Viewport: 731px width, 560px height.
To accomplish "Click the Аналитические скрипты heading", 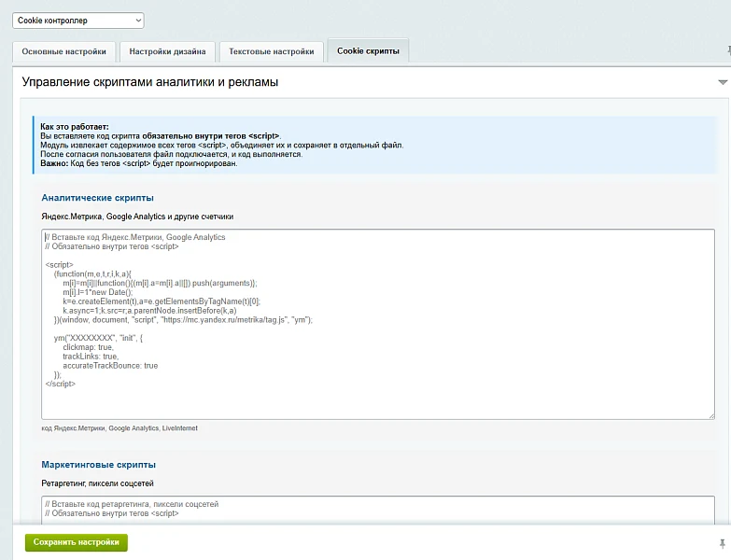I will click(97, 198).
